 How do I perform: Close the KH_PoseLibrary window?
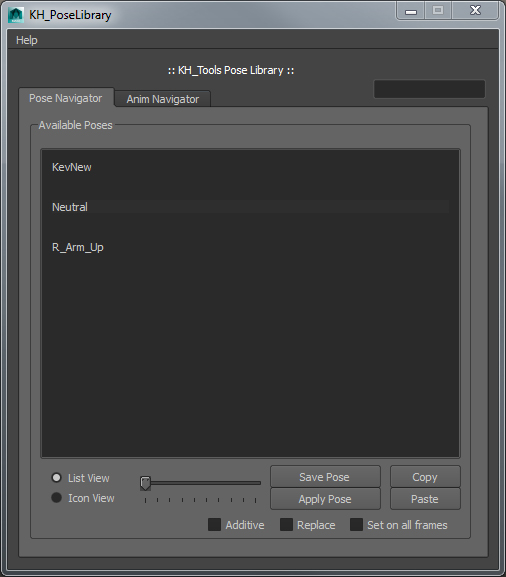tap(475, 10)
